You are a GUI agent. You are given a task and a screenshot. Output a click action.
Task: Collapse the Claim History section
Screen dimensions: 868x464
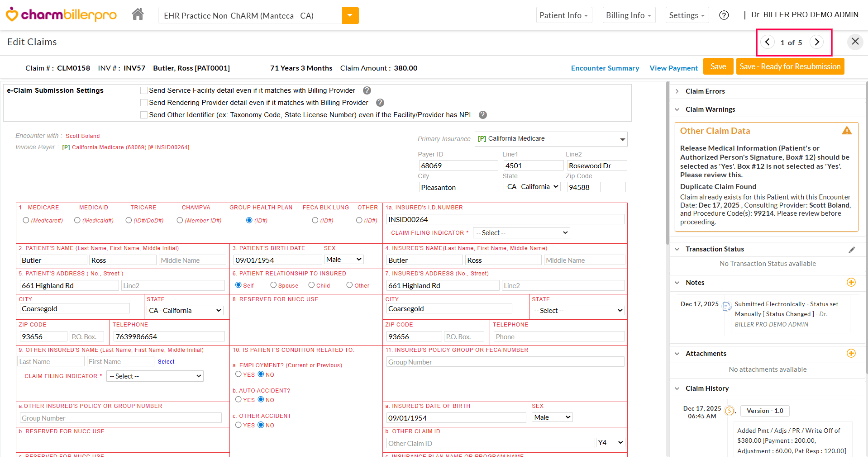click(677, 388)
